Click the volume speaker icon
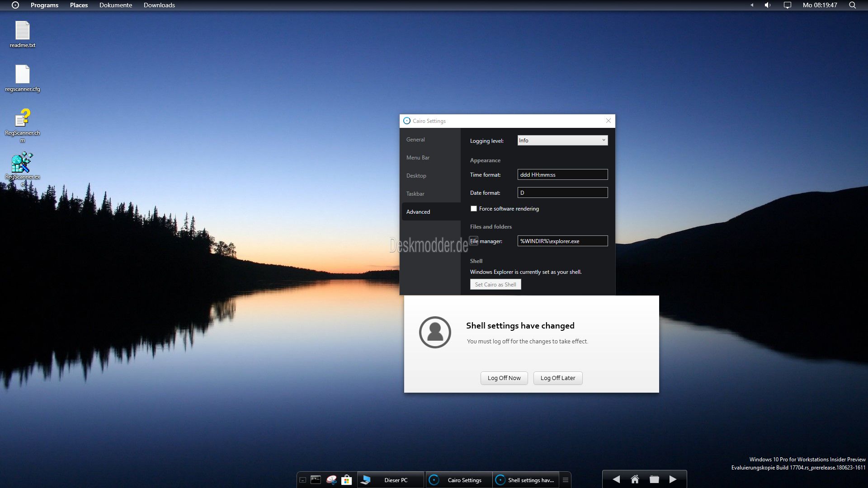 [768, 5]
